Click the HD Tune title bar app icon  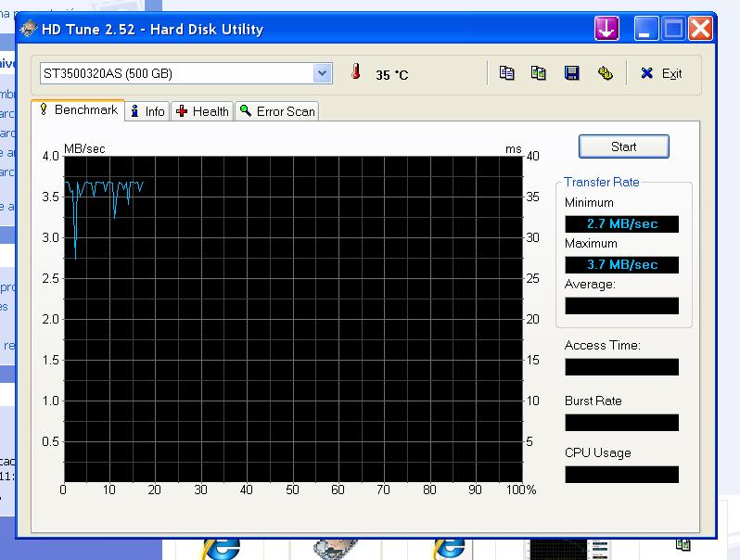point(29,29)
